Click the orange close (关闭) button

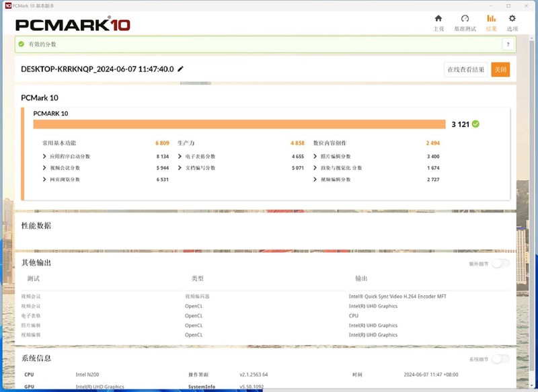(x=500, y=70)
